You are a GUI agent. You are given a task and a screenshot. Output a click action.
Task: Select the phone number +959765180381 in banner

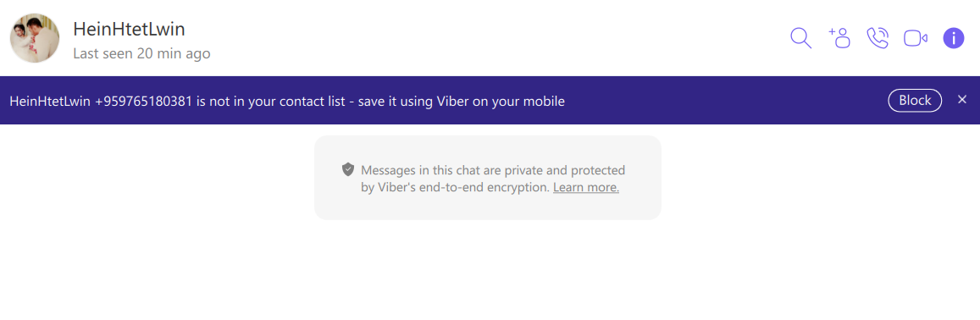pos(144,101)
